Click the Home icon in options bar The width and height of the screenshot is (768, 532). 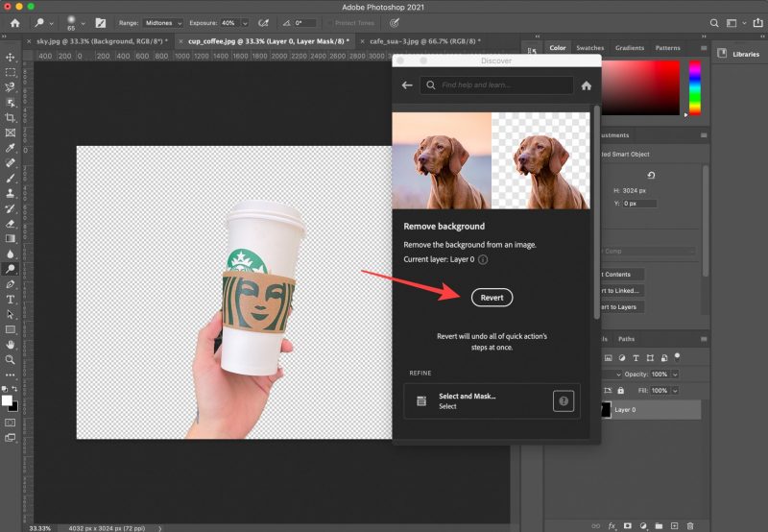pyautogui.click(x=15, y=23)
